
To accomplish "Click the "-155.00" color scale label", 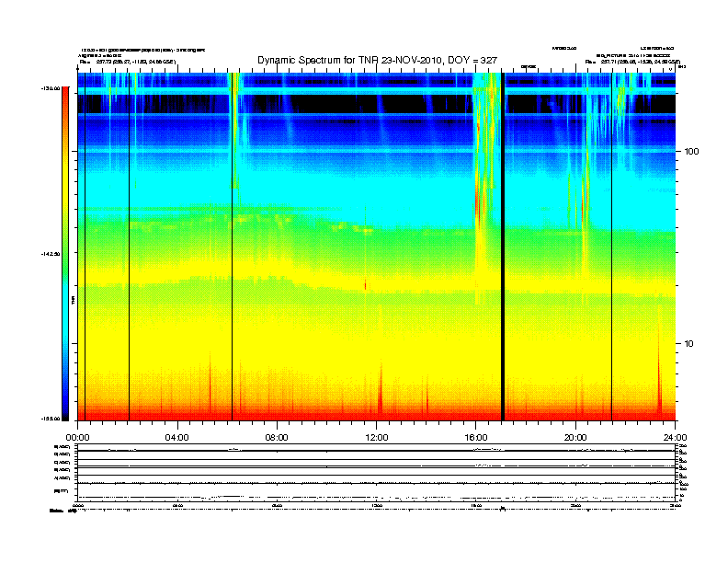I will [51, 419].
